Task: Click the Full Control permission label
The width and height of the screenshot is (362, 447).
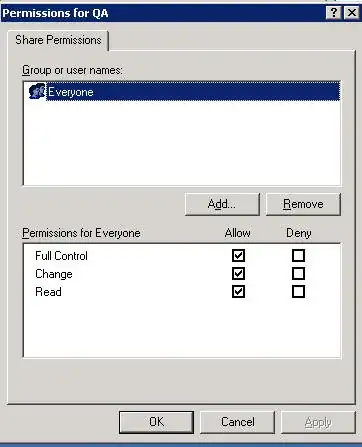Action: click(x=61, y=256)
